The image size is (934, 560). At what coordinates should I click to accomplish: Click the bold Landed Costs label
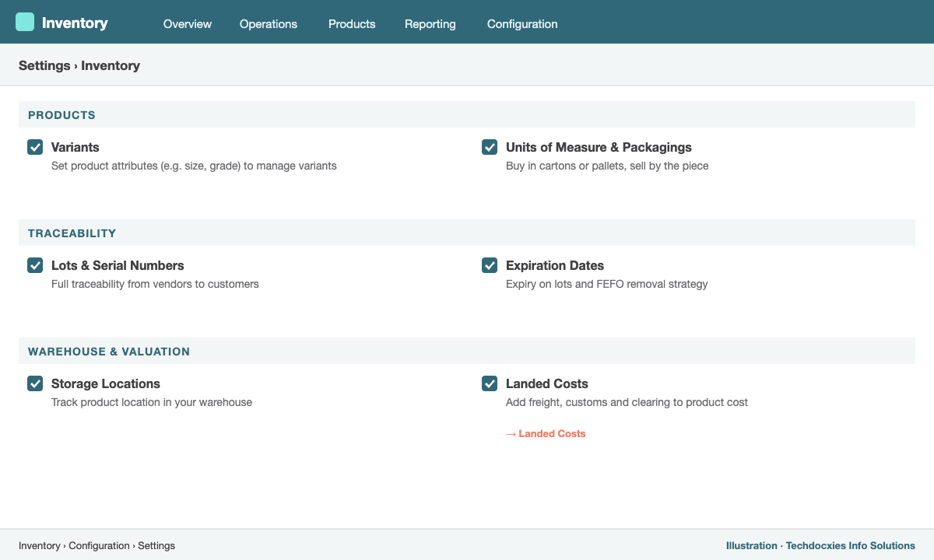click(547, 383)
